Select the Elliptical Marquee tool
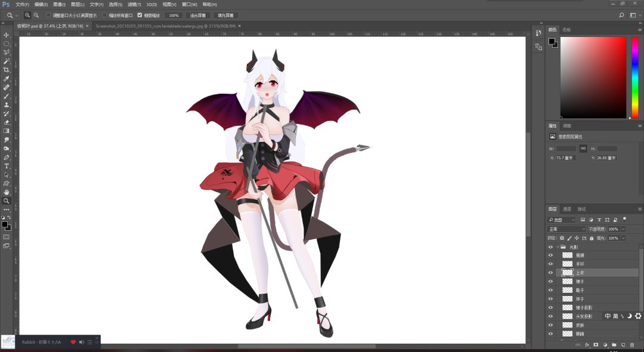 coord(6,44)
